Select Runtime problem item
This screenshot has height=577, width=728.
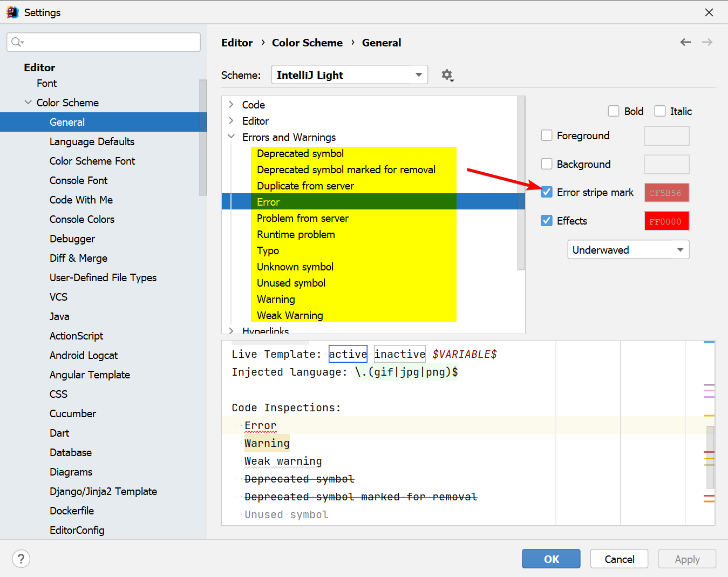coord(296,234)
